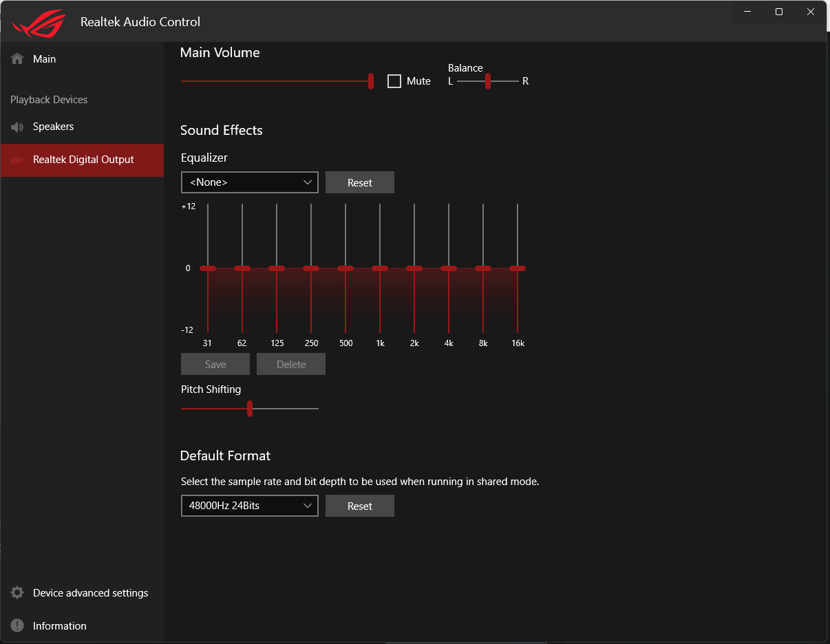Screen dimensions: 830x644
Task: Click the gear icon for advanced settings
Action: [17, 593]
